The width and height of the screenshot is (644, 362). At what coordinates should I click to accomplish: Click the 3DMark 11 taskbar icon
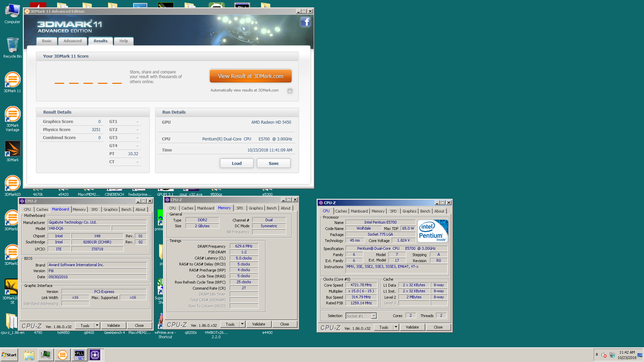(x=62, y=355)
